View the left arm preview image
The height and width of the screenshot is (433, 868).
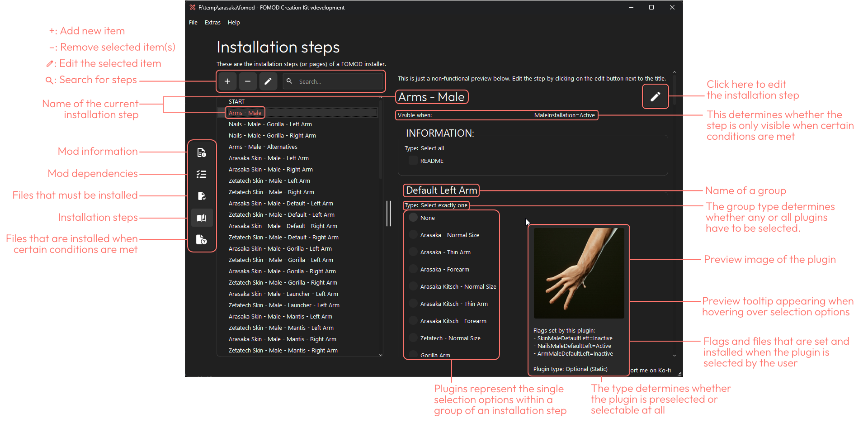pyautogui.click(x=579, y=272)
